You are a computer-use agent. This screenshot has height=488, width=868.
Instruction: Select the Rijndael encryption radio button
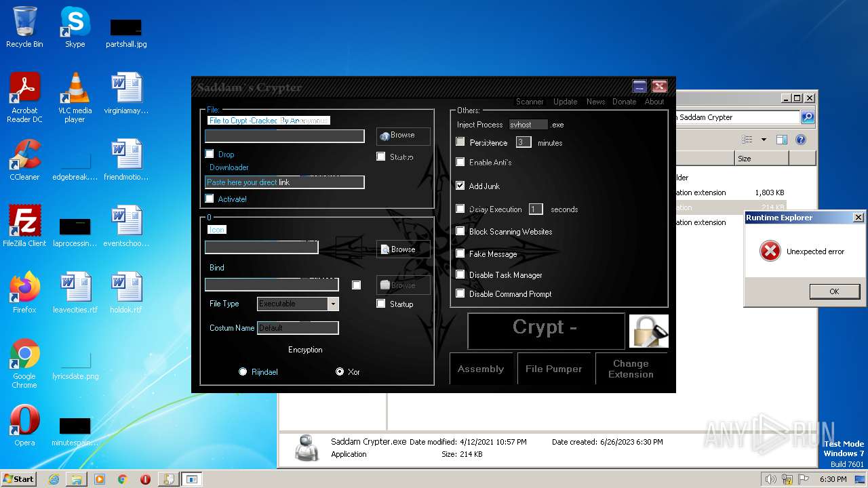pyautogui.click(x=243, y=371)
